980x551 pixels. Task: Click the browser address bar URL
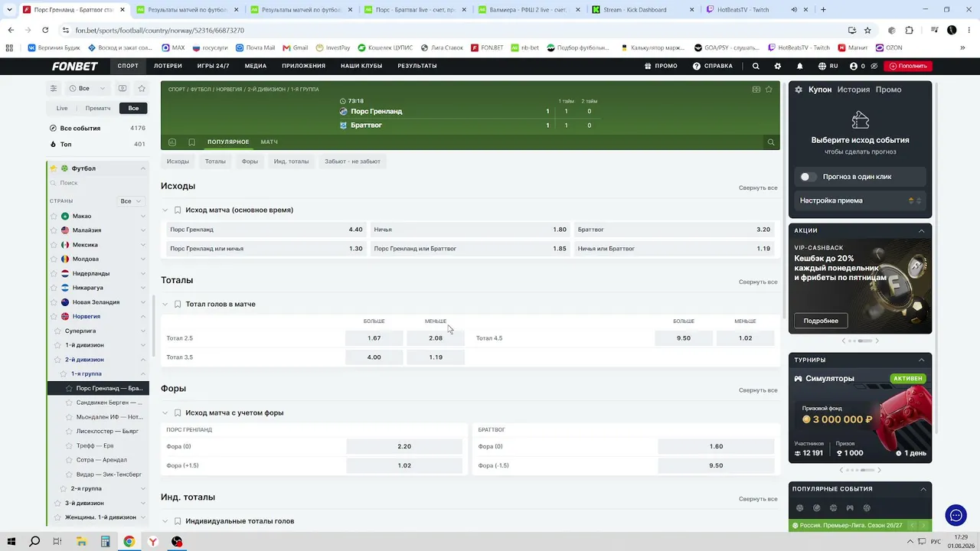pos(160,30)
